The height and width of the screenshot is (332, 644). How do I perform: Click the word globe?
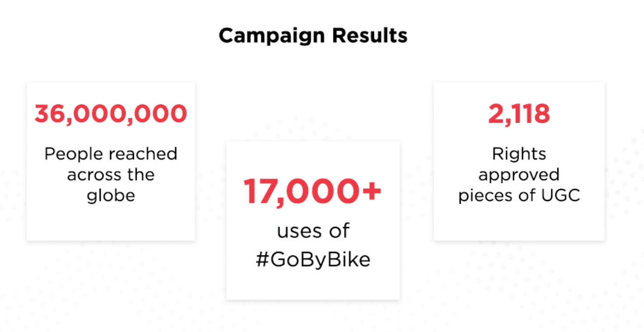111,195
